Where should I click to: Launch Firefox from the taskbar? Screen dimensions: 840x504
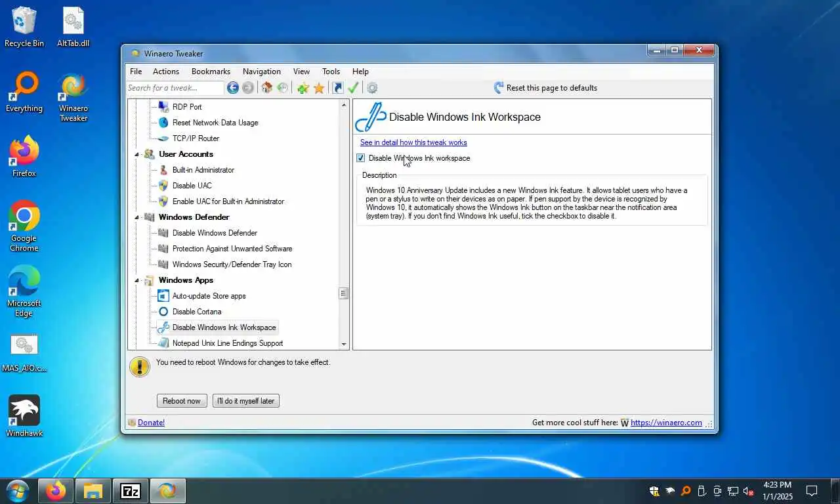pos(55,490)
